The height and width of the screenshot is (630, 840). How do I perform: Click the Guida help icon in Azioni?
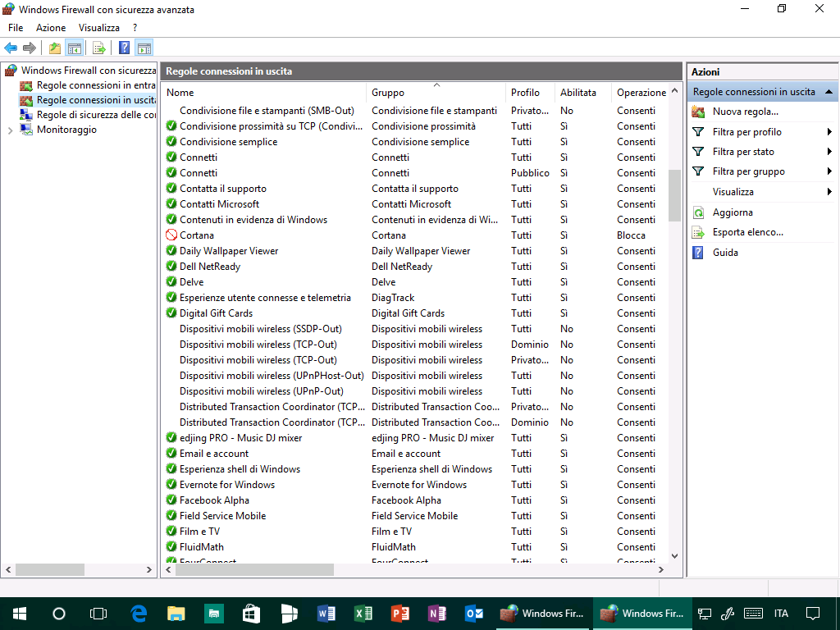698,253
